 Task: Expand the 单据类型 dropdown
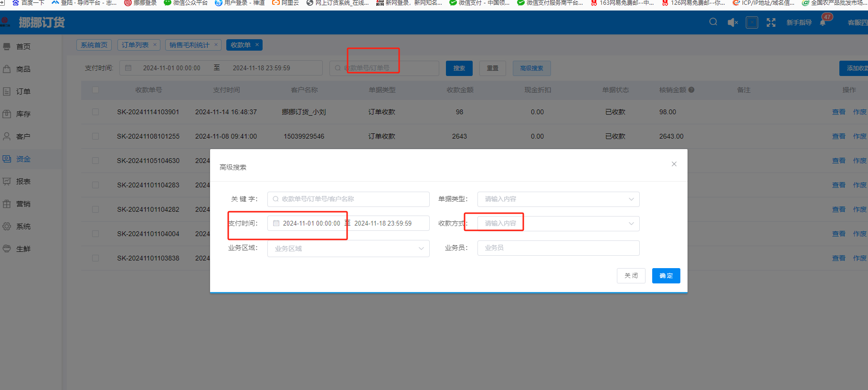click(x=558, y=199)
